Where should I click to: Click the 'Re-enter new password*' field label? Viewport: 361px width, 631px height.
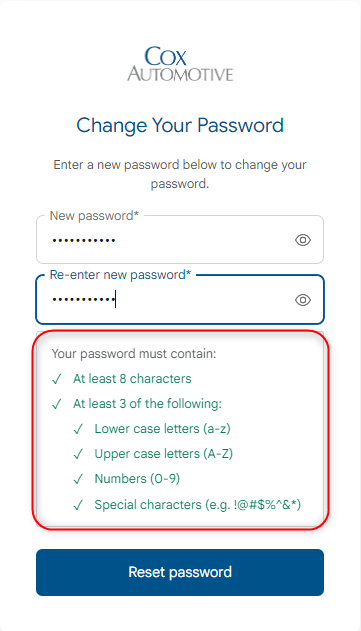[x=120, y=275]
